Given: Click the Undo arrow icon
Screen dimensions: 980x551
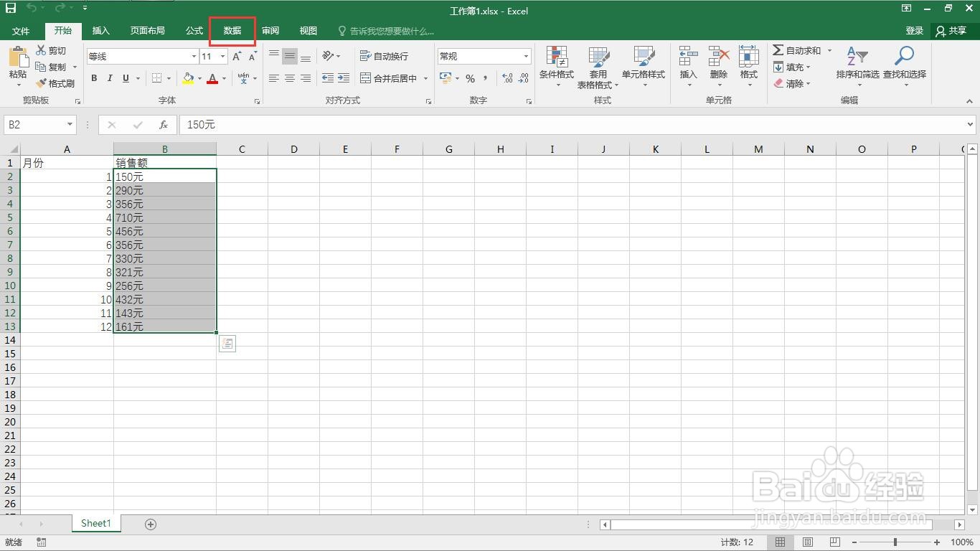Looking at the screenshot, I should [x=32, y=9].
